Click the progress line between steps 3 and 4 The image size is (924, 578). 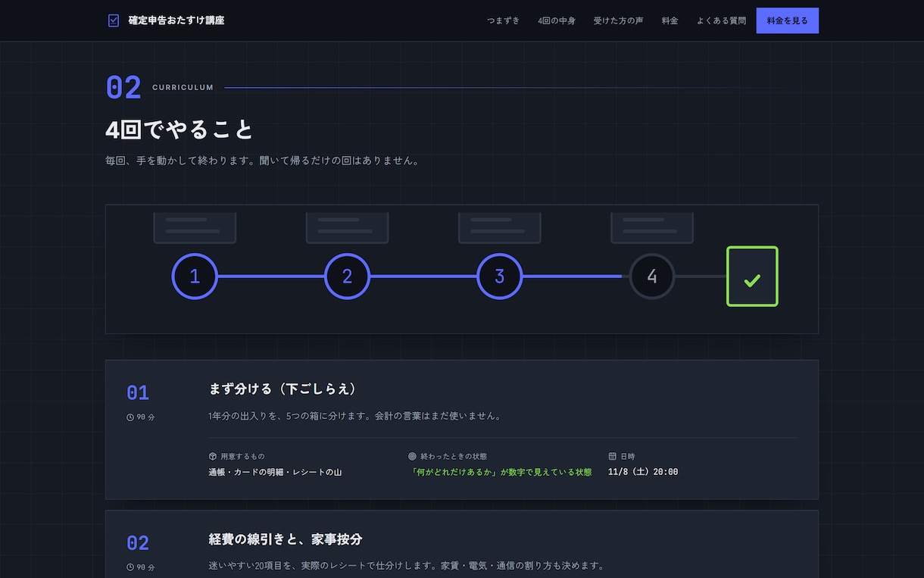[576, 277]
